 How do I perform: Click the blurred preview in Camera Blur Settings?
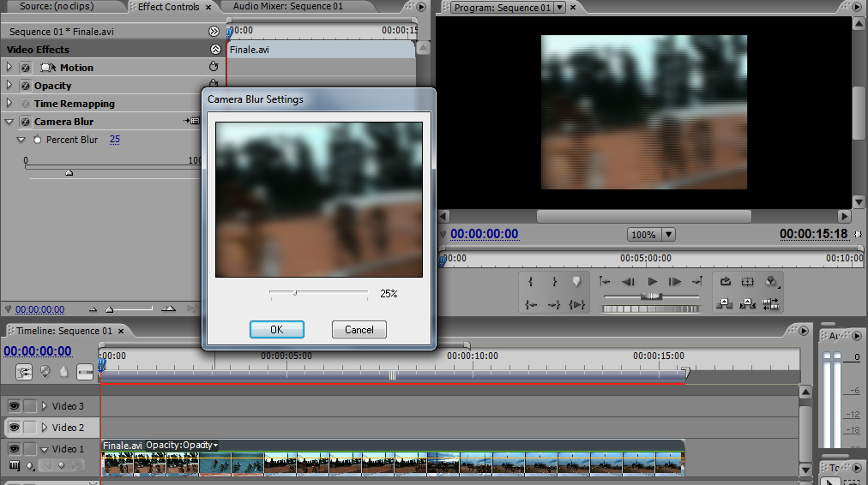coord(319,200)
